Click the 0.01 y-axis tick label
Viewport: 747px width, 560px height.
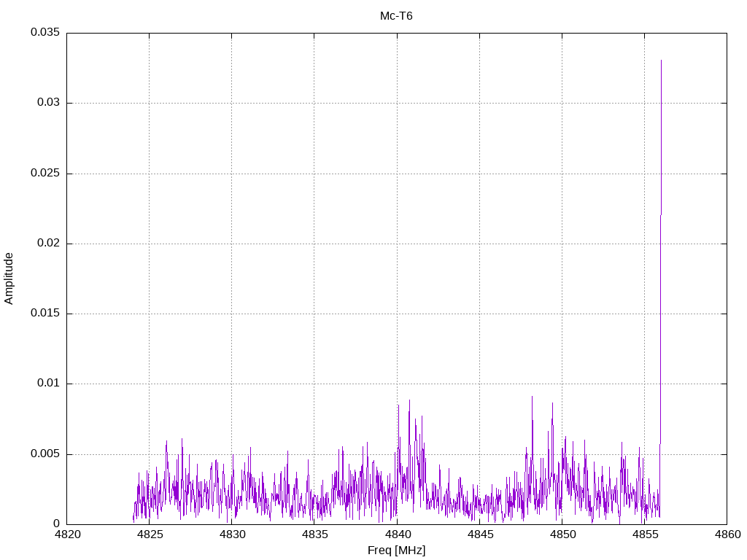49,384
